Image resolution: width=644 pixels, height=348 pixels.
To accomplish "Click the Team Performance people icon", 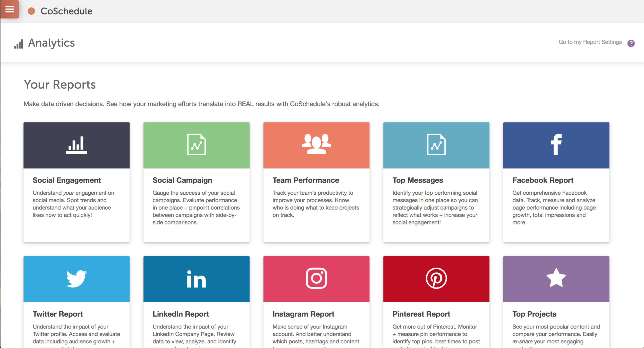I will point(316,144).
